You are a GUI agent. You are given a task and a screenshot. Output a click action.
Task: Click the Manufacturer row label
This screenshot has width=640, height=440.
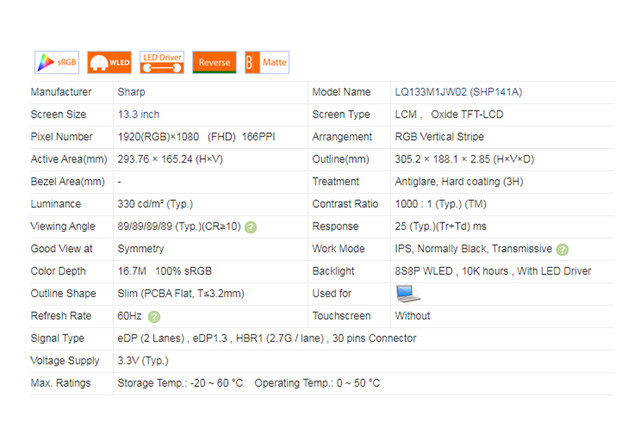click(x=61, y=92)
